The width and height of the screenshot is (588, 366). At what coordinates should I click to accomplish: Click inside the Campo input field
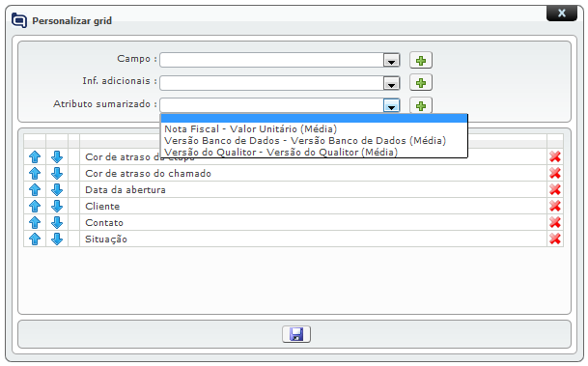tap(271, 61)
